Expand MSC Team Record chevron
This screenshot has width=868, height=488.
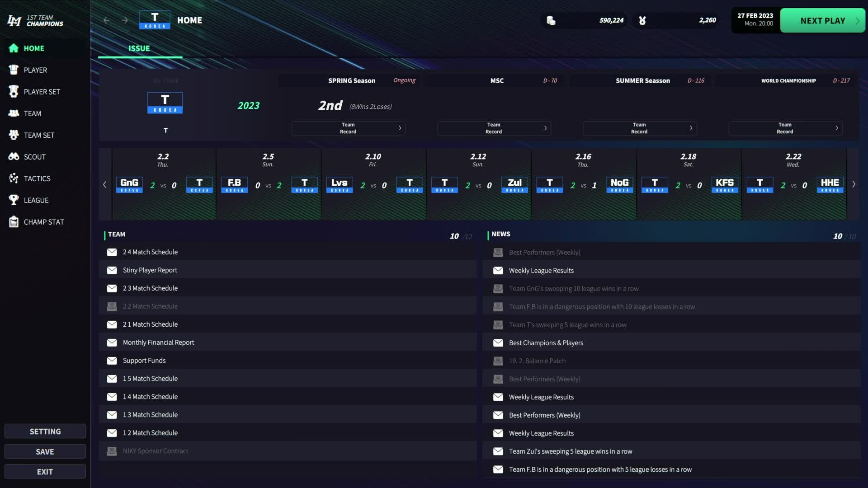click(545, 128)
